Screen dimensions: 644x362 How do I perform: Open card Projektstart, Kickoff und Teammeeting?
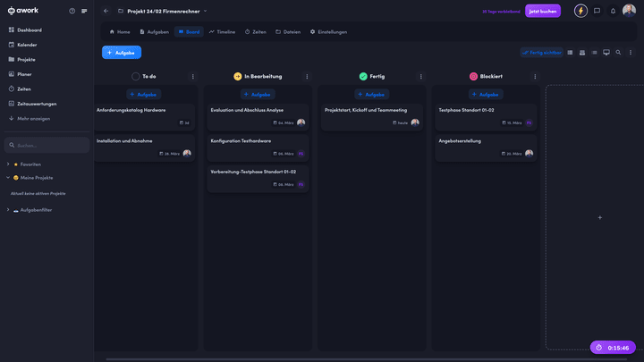(372, 117)
